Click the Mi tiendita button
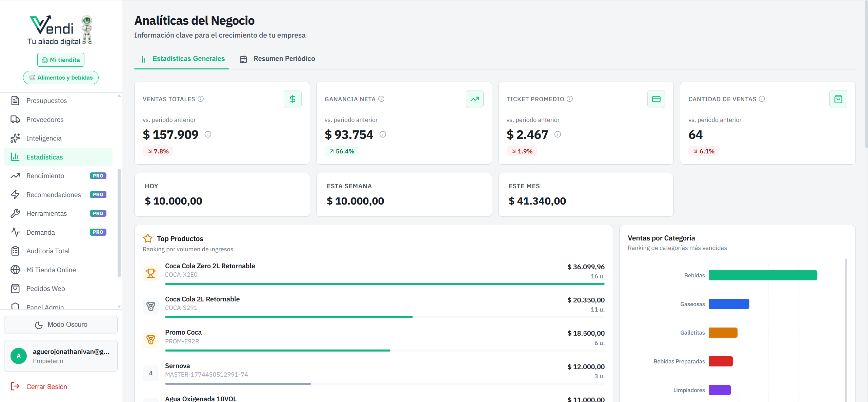This screenshot has width=868, height=402. (61, 60)
